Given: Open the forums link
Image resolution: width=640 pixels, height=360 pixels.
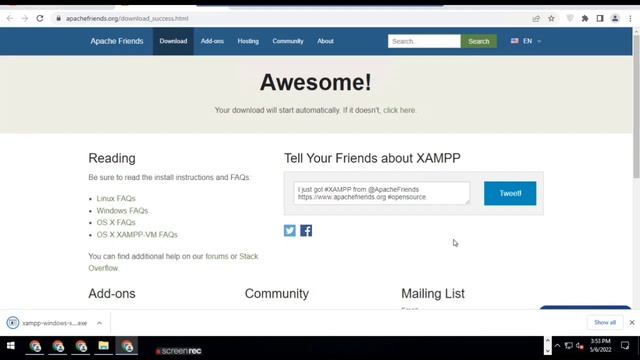Looking at the screenshot, I should click(217, 256).
